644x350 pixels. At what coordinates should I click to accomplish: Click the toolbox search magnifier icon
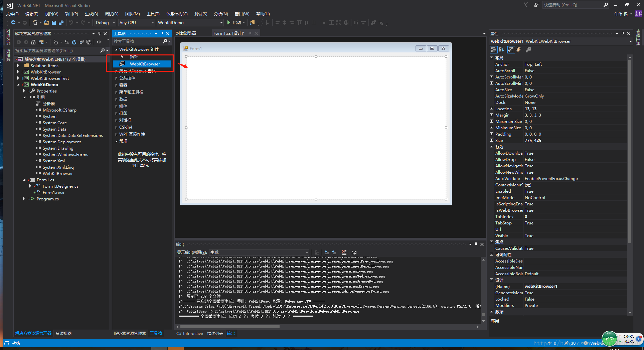pos(165,41)
